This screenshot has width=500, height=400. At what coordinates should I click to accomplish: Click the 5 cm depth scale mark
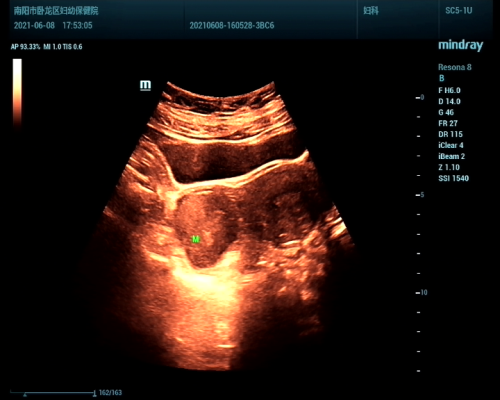[x=420, y=195]
